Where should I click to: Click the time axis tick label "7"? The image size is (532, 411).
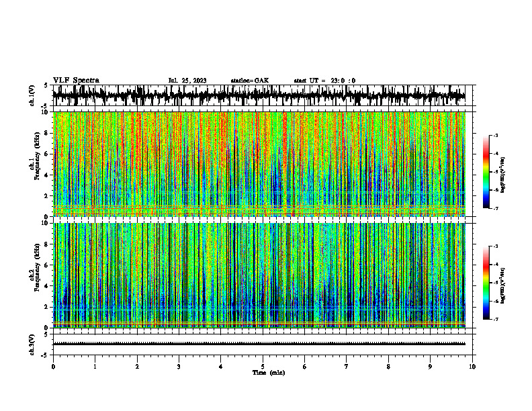[x=347, y=367]
